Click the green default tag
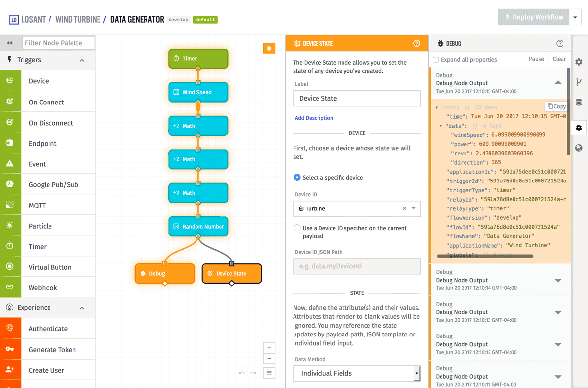Image resolution: width=588 pixels, height=388 pixels. 205,20
